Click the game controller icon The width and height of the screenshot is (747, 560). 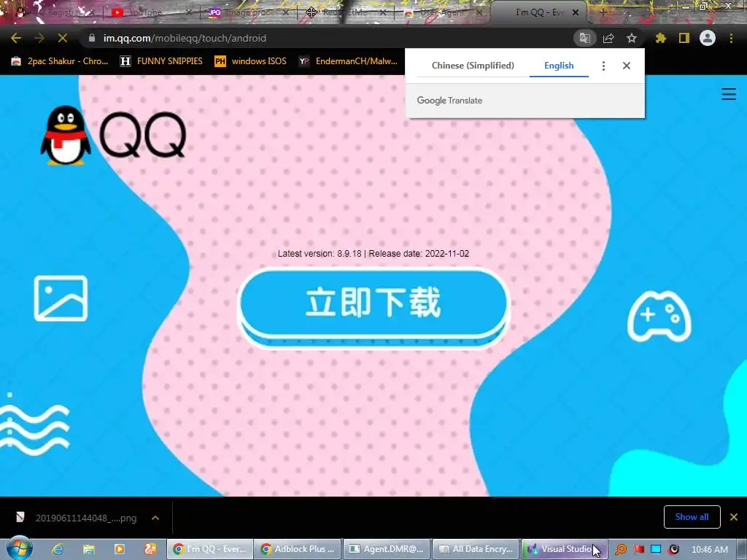point(659,316)
